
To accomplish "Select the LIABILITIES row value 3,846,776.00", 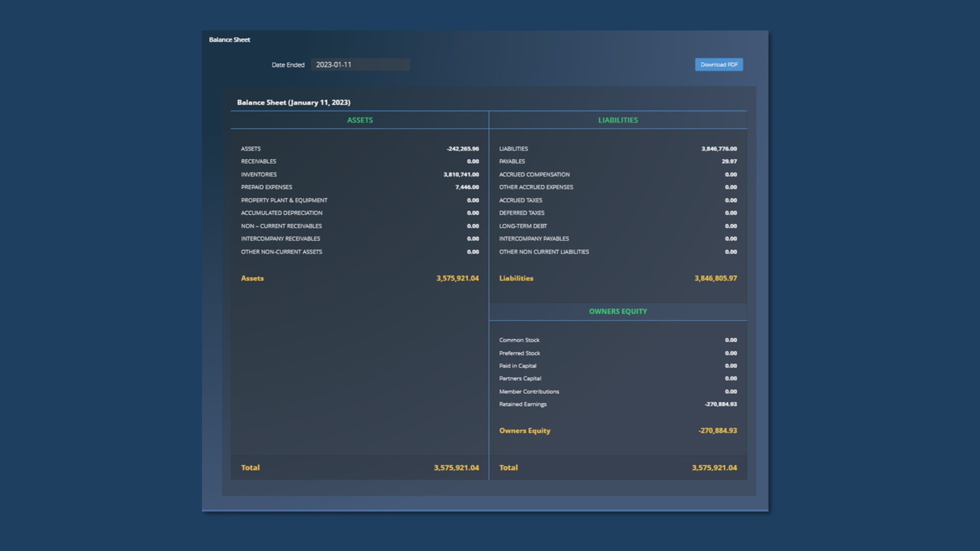I will (719, 149).
